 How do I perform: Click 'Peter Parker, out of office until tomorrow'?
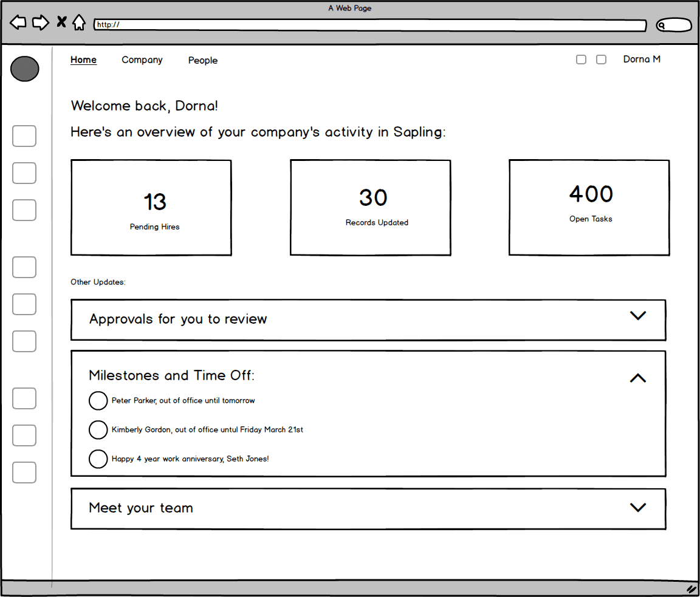[183, 401]
